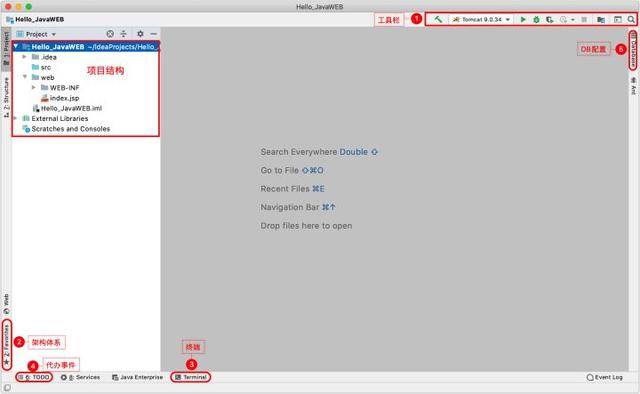Open the Project view dropdown
The image size is (640, 394).
tap(36, 34)
